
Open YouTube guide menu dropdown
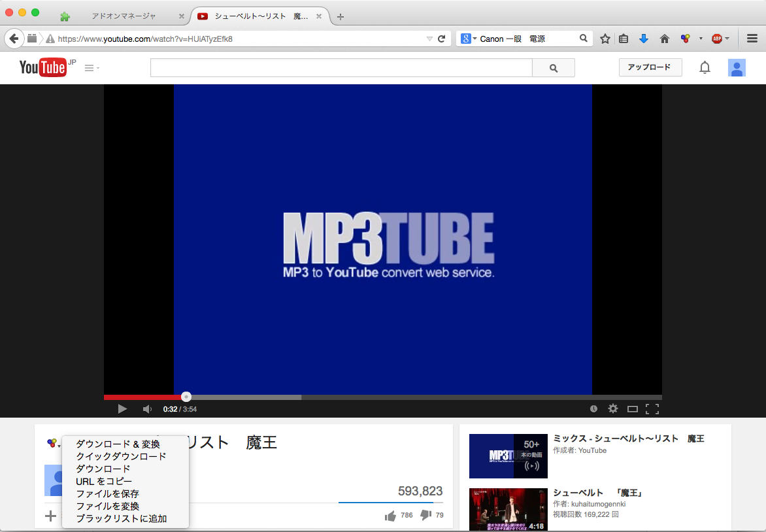click(92, 68)
